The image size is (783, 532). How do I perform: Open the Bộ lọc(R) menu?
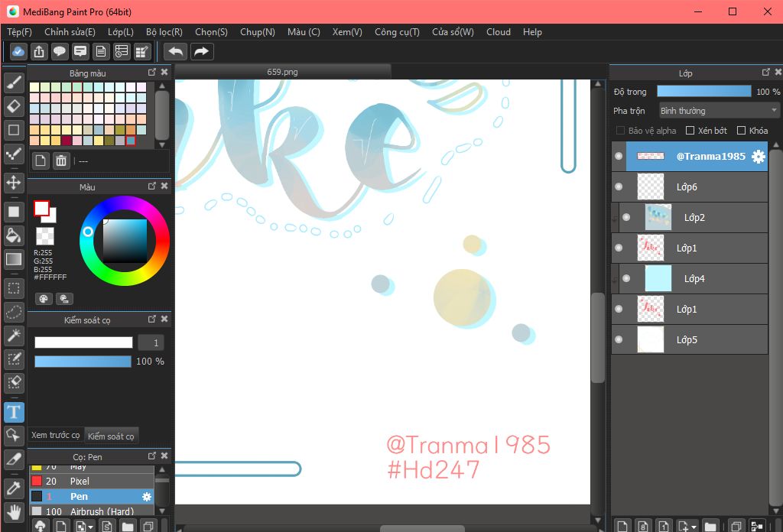tap(164, 32)
